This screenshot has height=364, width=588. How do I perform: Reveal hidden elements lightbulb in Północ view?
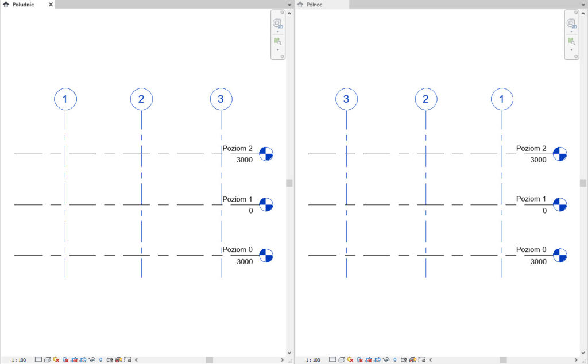[394, 360]
